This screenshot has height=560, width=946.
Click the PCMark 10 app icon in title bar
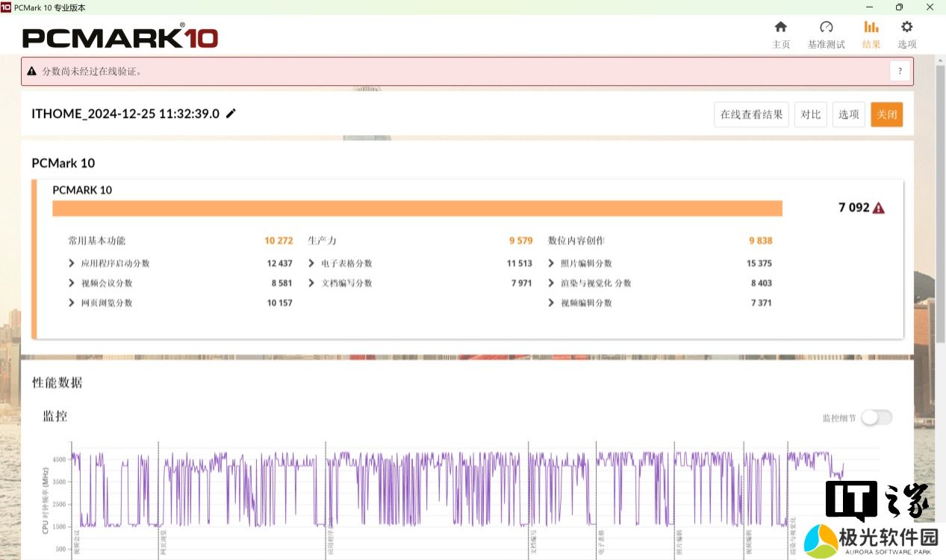pos(6,7)
